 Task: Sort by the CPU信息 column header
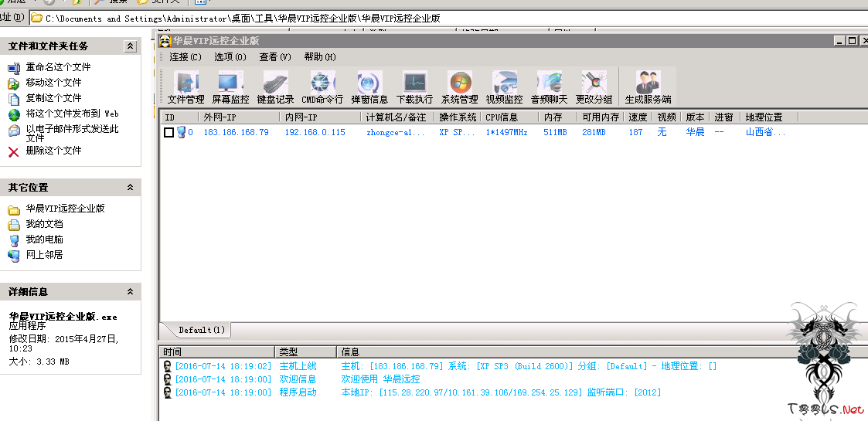(x=509, y=117)
